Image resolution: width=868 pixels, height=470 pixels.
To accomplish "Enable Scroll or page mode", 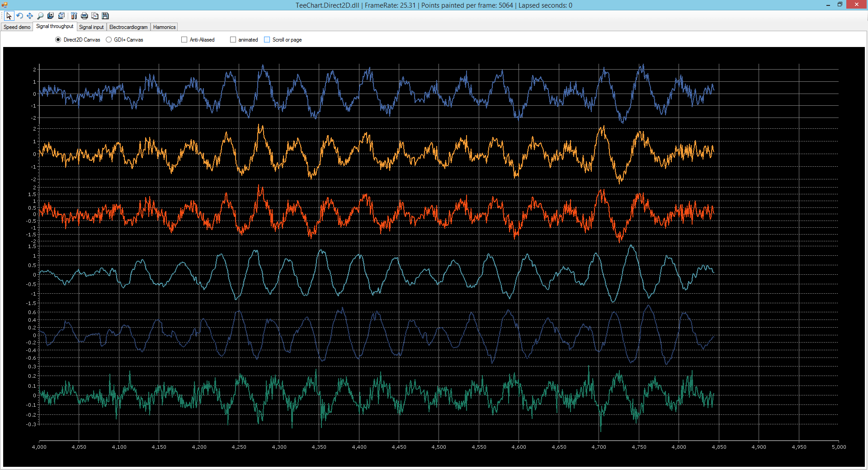I will [x=266, y=39].
